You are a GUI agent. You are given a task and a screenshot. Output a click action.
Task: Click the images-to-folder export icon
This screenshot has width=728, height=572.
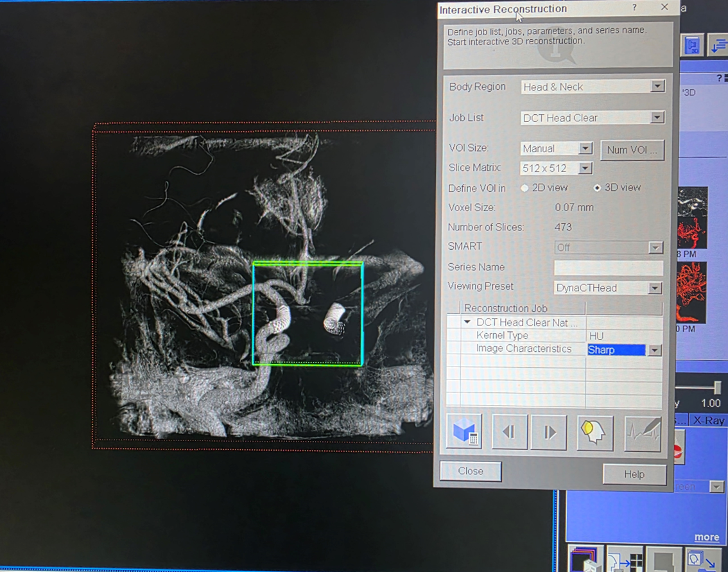tap(703, 560)
